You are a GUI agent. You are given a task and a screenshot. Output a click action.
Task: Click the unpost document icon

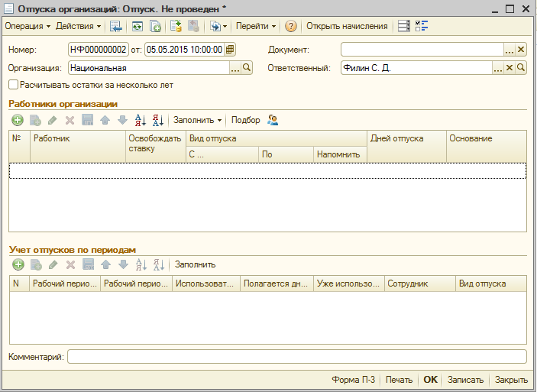click(193, 26)
